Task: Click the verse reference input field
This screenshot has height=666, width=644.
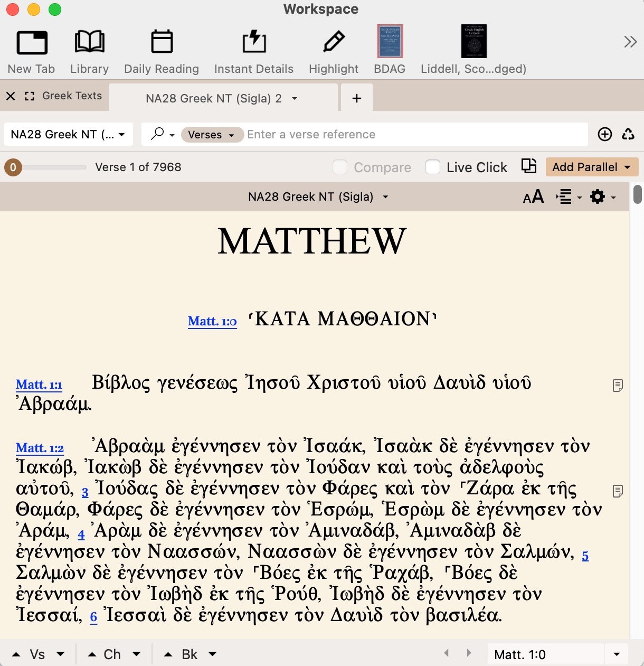Action: click(x=416, y=135)
